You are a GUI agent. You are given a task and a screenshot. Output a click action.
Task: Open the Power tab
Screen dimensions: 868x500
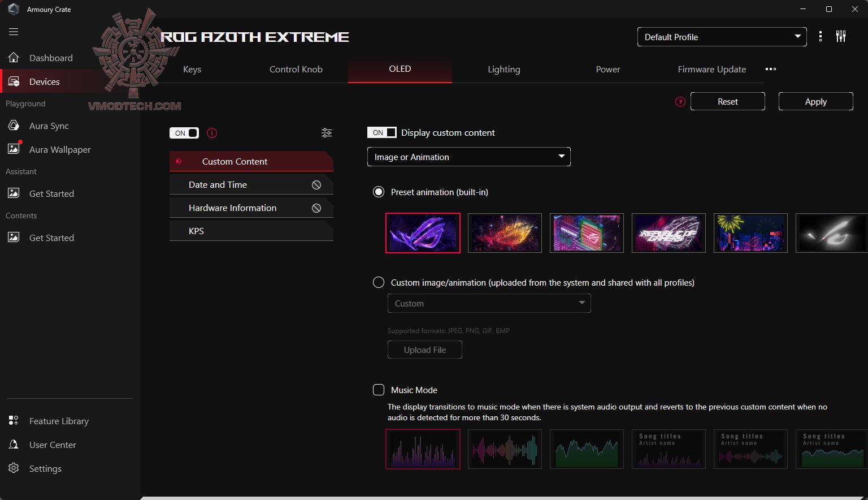608,69
